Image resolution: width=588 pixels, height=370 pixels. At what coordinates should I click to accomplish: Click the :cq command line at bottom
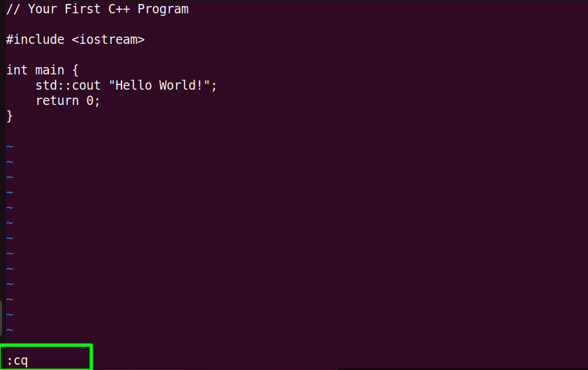coord(17,361)
